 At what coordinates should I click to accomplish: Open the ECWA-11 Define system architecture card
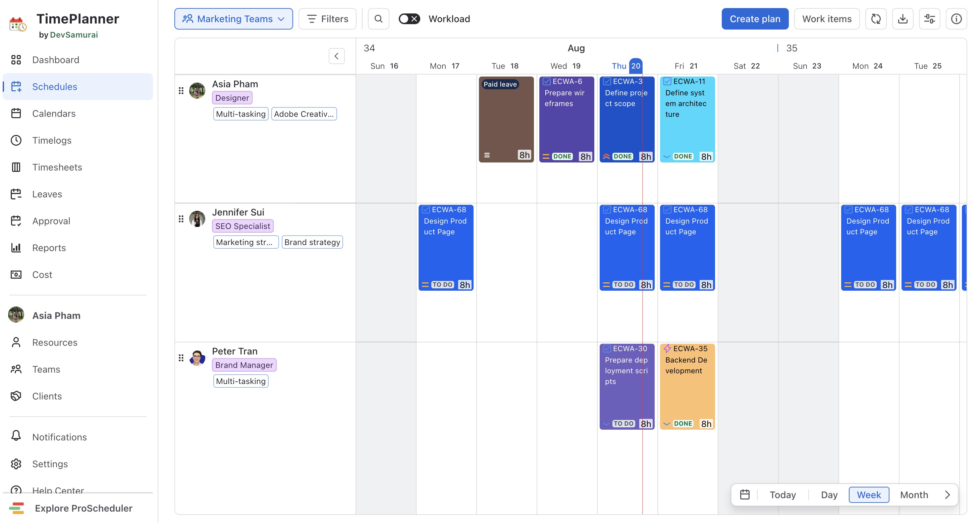point(688,120)
